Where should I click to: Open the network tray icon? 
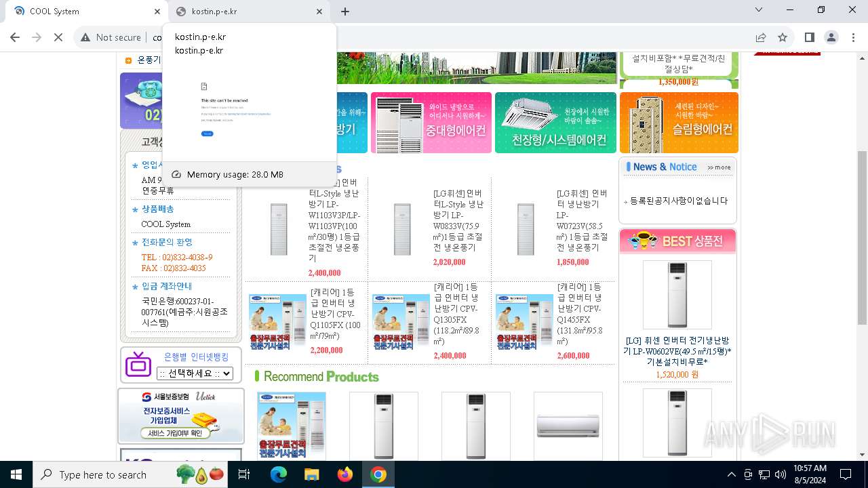(x=764, y=474)
